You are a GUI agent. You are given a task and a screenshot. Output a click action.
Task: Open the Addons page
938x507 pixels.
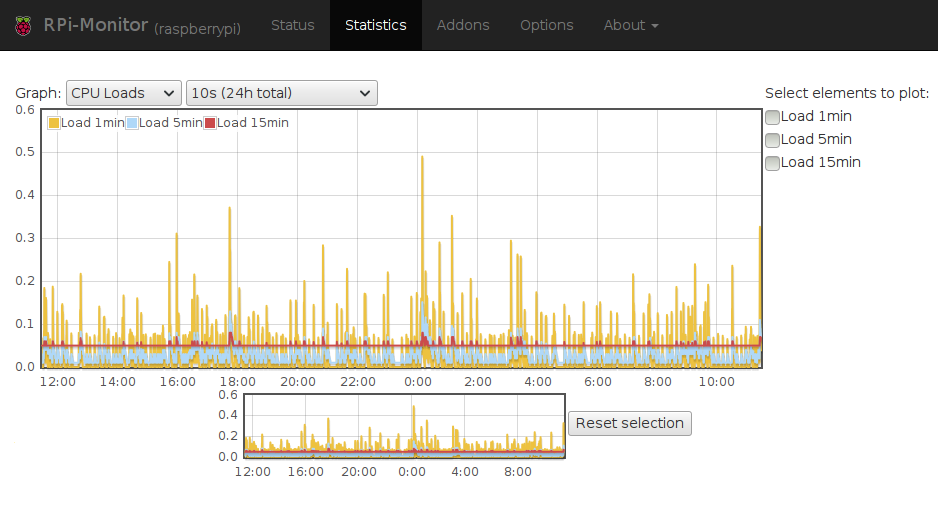coord(463,25)
